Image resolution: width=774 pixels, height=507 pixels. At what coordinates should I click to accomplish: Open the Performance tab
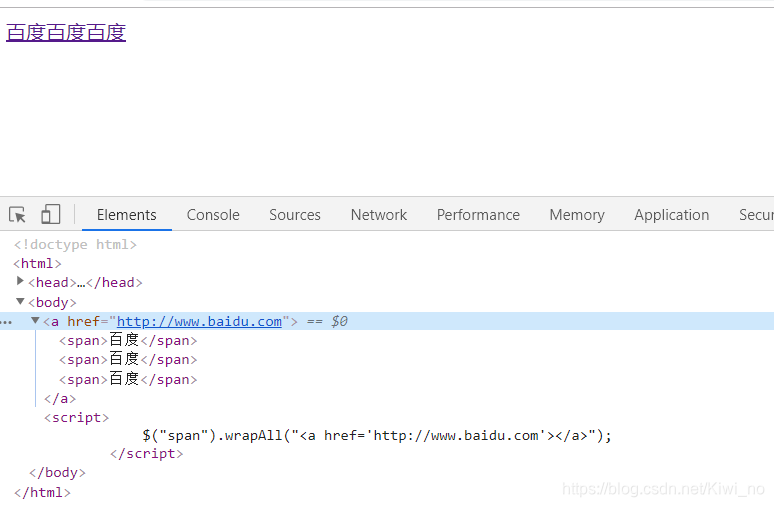tap(478, 215)
